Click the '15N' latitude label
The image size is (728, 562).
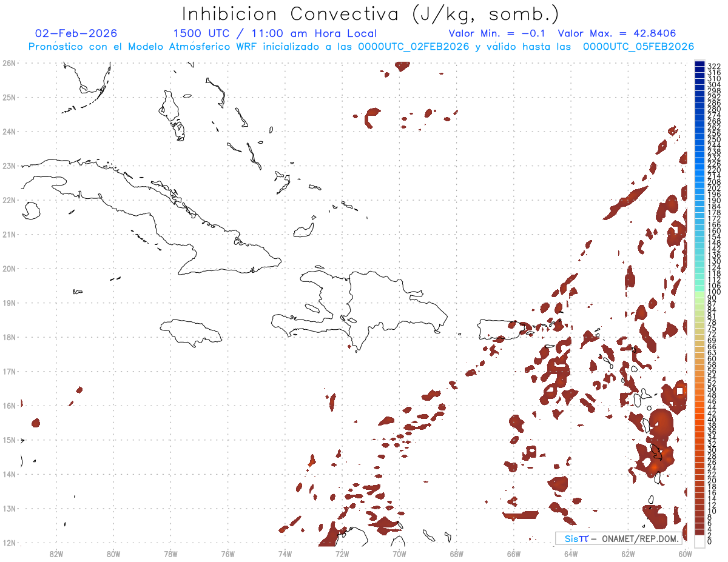(x=9, y=440)
